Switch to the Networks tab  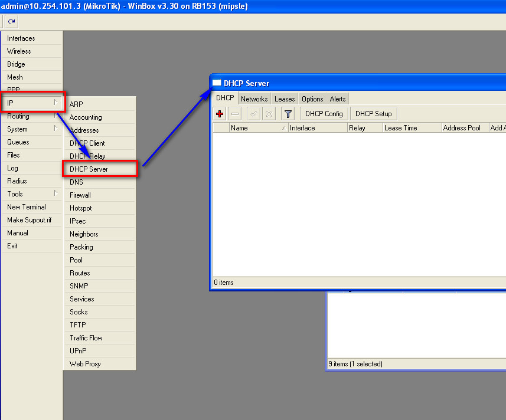[254, 99]
